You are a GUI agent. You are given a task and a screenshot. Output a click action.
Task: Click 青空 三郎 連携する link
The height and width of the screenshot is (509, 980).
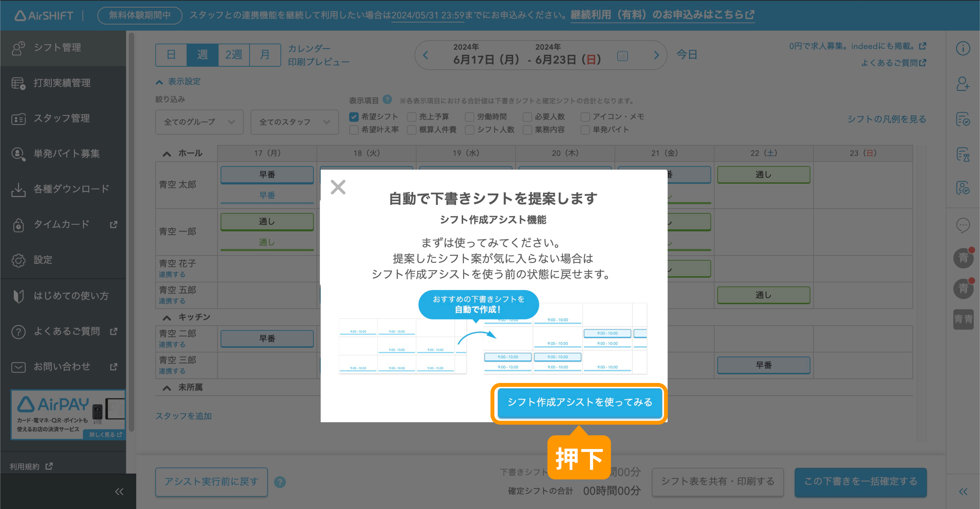click(172, 371)
